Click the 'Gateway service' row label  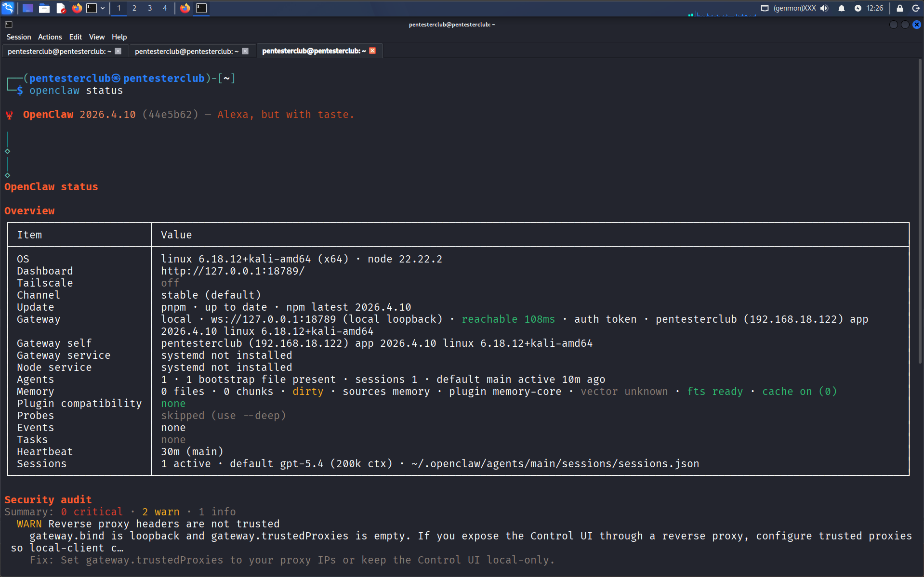pyautogui.click(x=64, y=355)
